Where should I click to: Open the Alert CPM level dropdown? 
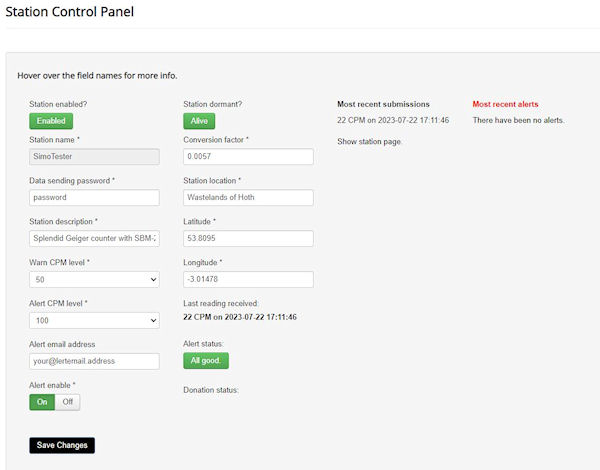tap(94, 320)
